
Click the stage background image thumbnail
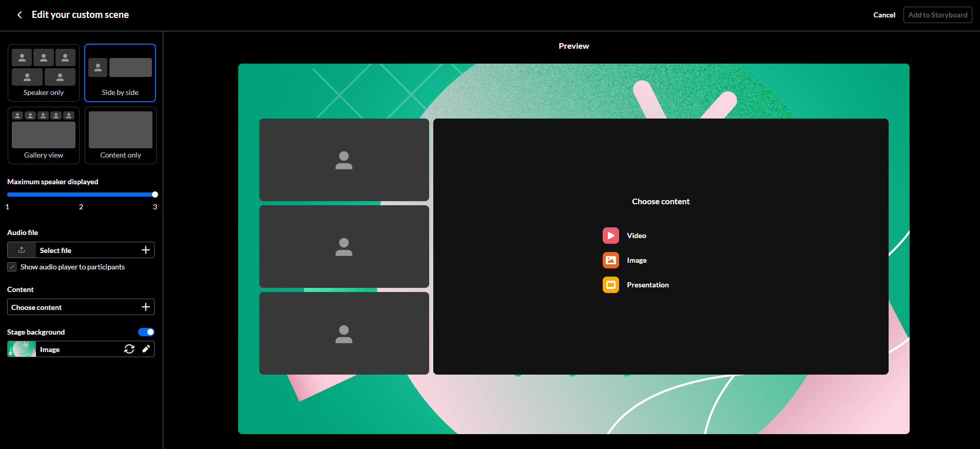(x=22, y=349)
